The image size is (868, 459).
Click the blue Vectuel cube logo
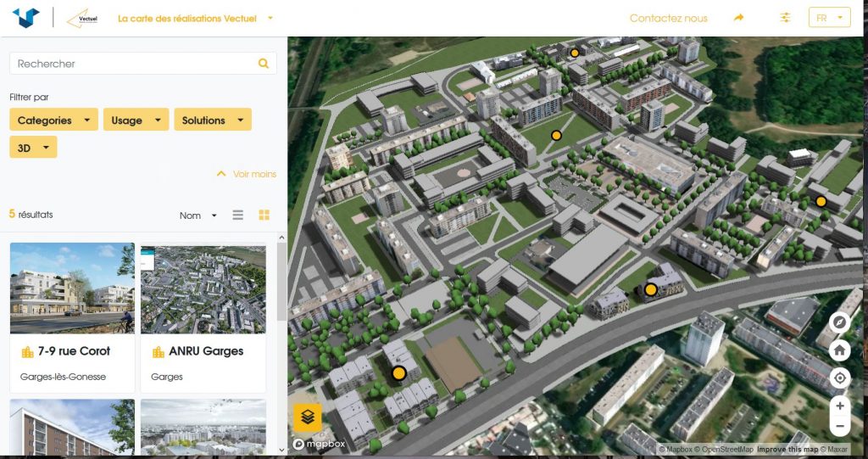click(26, 18)
